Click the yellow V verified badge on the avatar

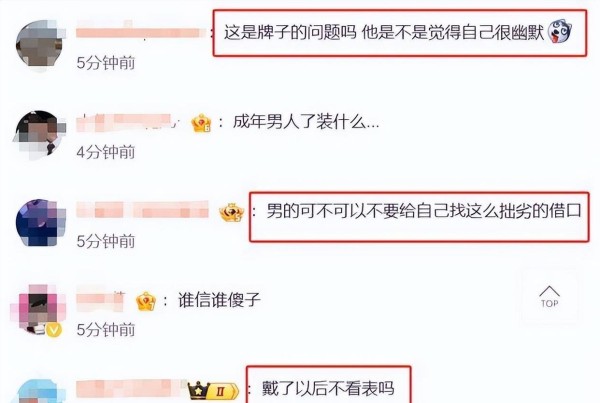click(54, 330)
